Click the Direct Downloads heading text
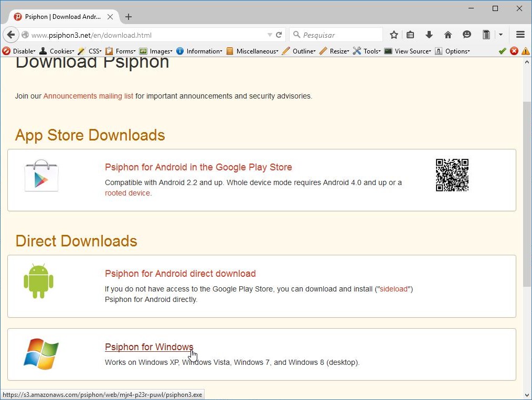532x400 pixels. pyautogui.click(x=77, y=241)
